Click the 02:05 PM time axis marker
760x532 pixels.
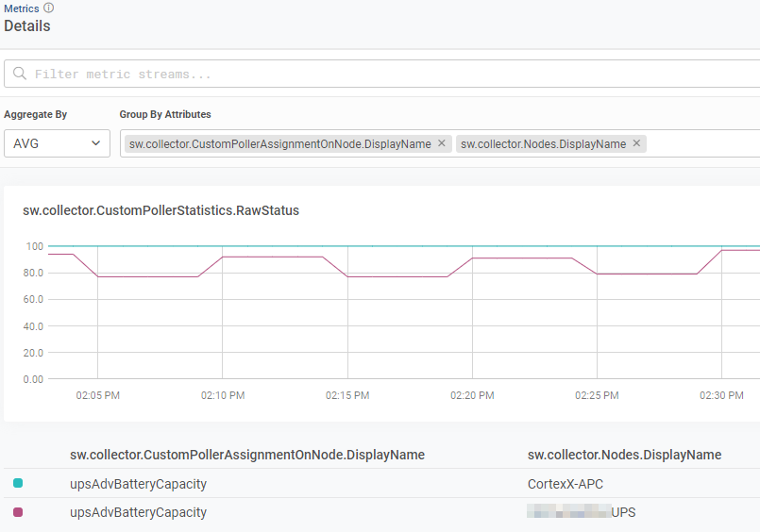tap(98, 396)
